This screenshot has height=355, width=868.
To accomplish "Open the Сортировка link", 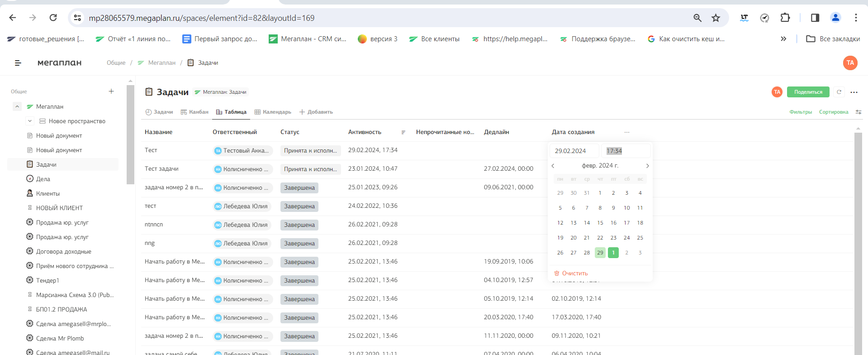I will [x=834, y=112].
